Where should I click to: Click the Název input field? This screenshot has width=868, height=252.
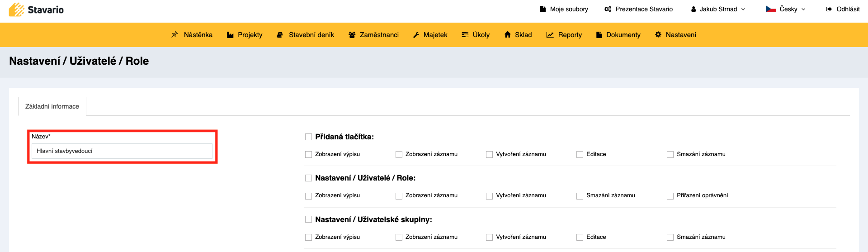[122, 151]
